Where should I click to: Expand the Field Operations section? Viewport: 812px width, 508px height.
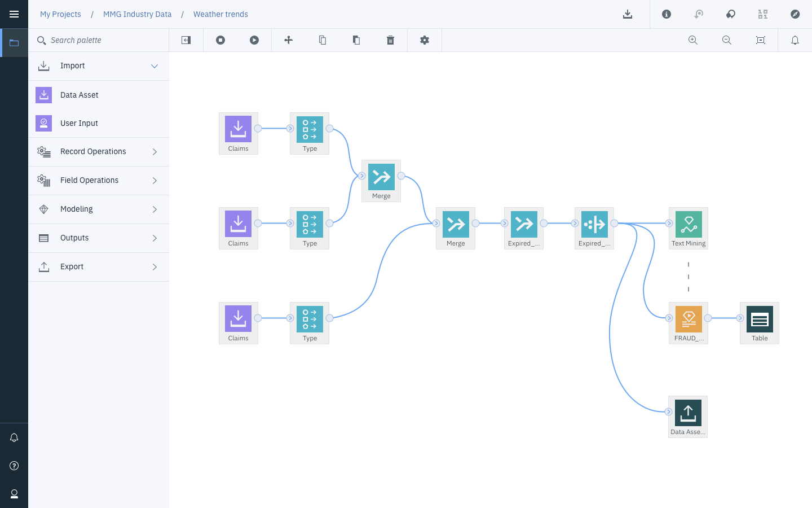pos(99,181)
